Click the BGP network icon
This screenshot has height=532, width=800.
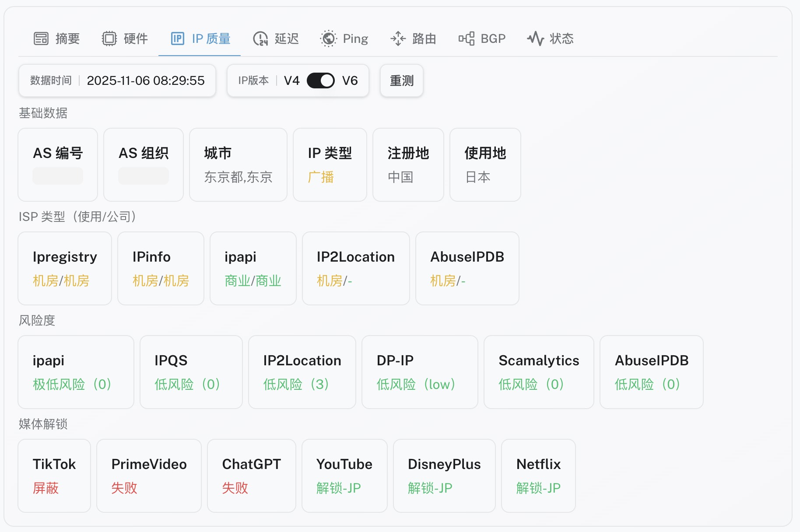(x=467, y=38)
